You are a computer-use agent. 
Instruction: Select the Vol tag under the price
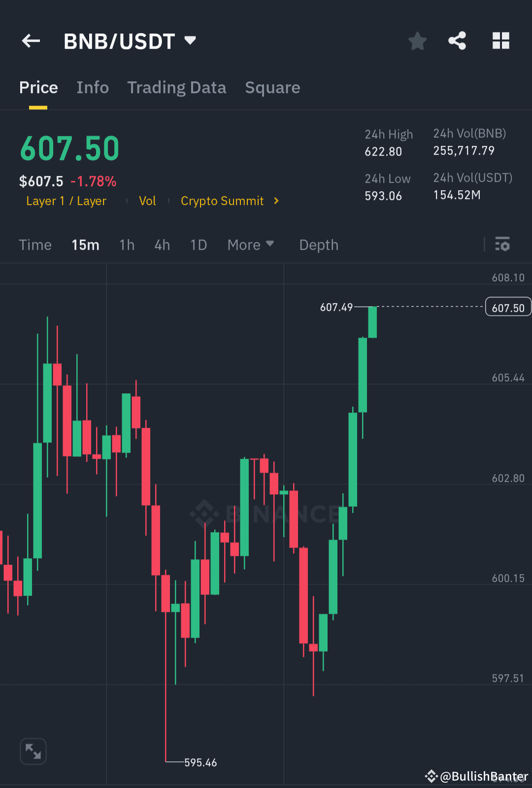tap(147, 201)
